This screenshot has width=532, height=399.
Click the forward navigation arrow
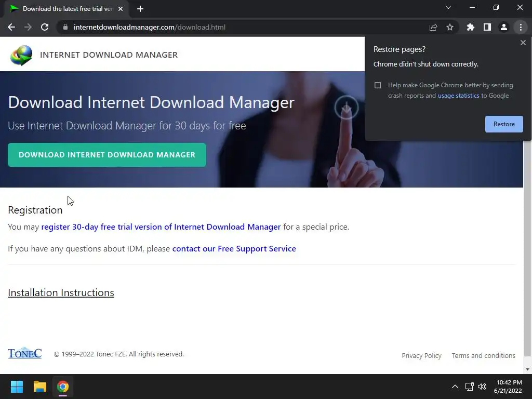28,27
